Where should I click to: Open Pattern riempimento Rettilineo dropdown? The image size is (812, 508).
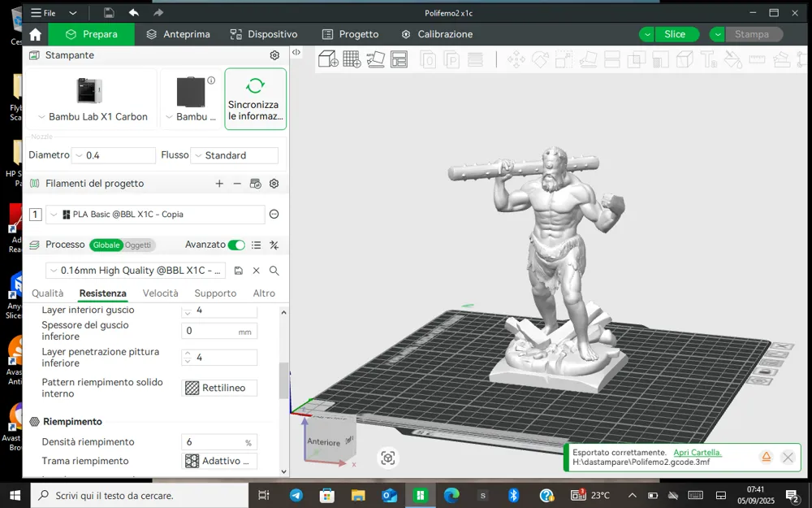(x=219, y=388)
